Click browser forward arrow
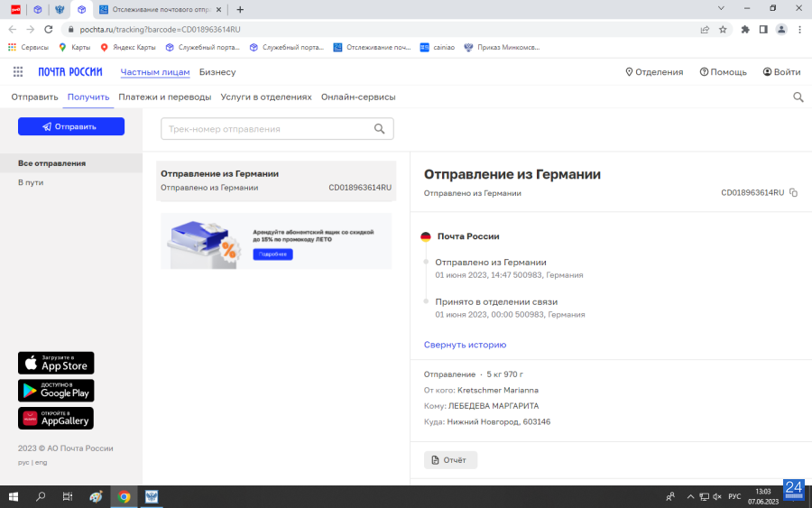 (30, 30)
